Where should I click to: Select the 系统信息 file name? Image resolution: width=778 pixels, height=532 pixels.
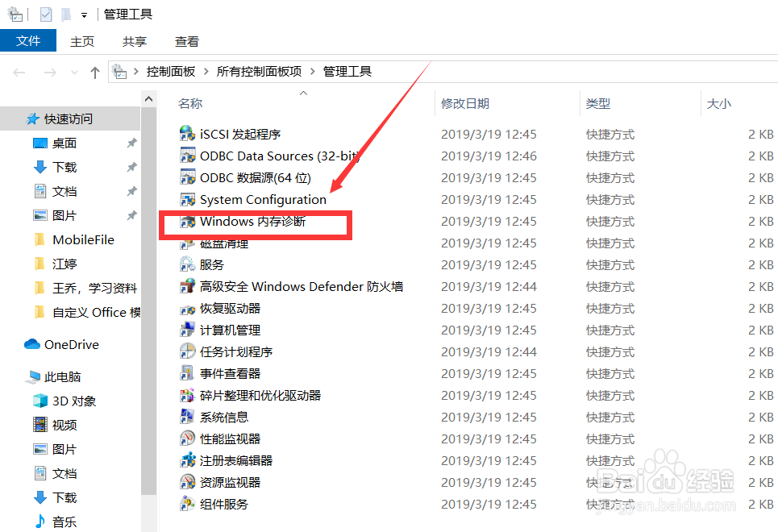224,418
